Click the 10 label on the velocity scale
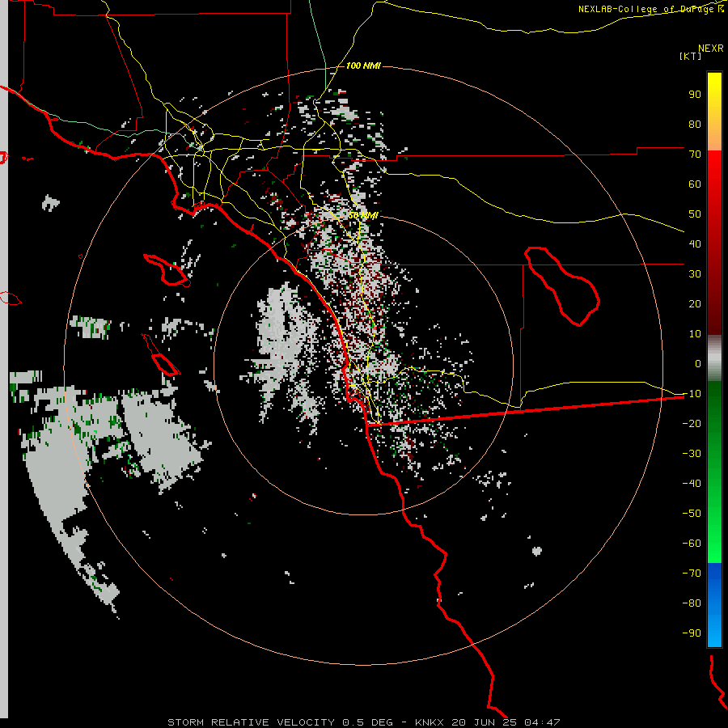The width and height of the screenshot is (728, 728). tap(695, 334)
